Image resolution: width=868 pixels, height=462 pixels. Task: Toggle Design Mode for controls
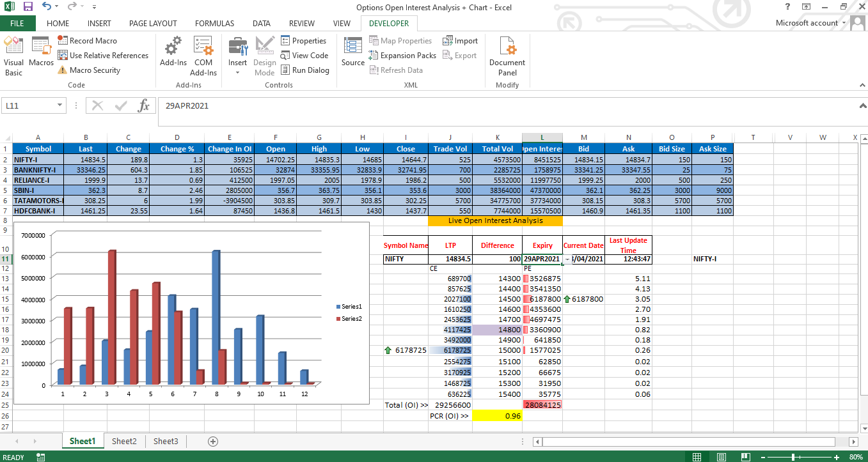click(x=264, y=55)
